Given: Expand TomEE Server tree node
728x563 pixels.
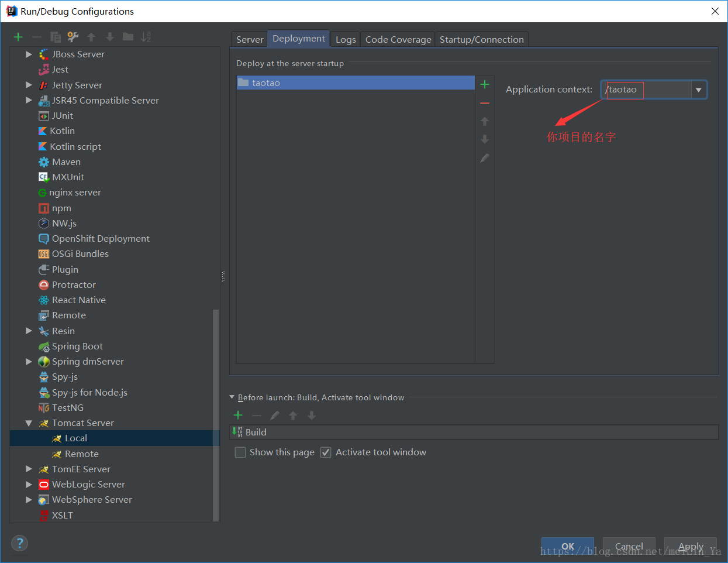Looking at the screenshot, I should 29,469.
